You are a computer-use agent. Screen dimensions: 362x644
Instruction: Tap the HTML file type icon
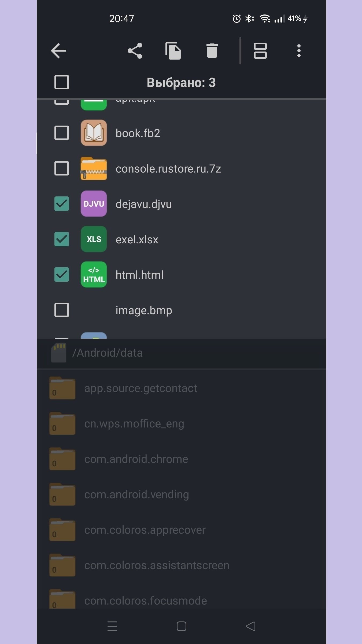pyautogui.click(x=94, y=275)
